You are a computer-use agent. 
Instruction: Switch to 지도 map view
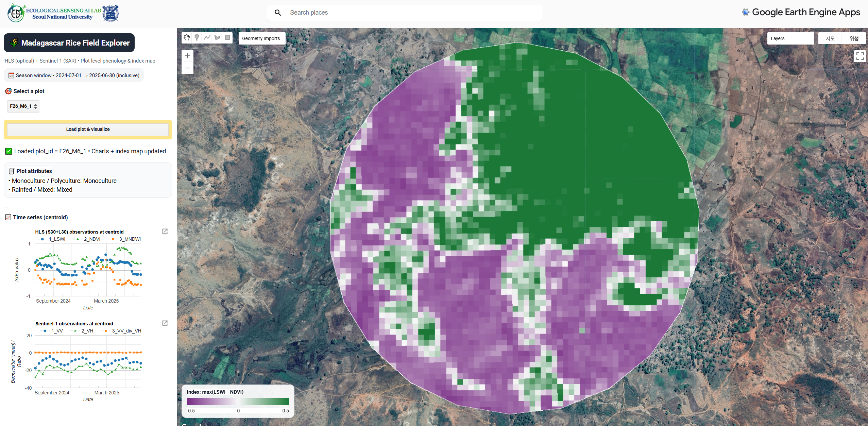click(x=830, y=38)
